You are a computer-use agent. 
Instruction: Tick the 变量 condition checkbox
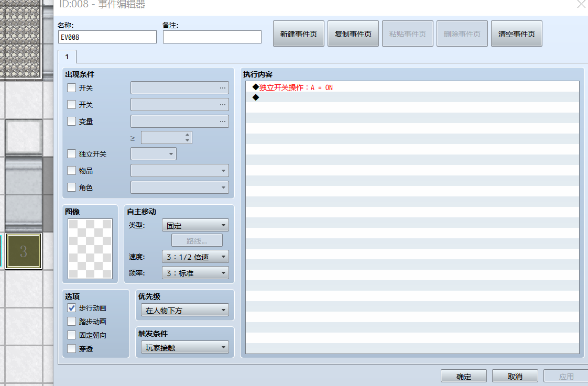[x=71, y=121]
